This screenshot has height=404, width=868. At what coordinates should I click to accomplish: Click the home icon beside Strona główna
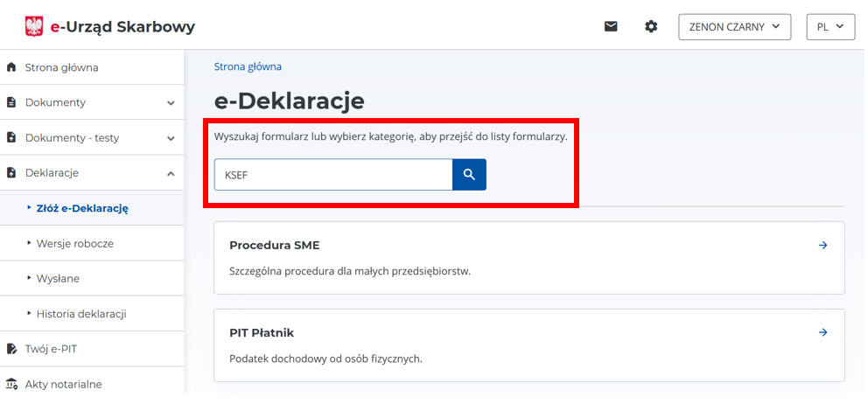pyautogui.click(x=11, y=67)
